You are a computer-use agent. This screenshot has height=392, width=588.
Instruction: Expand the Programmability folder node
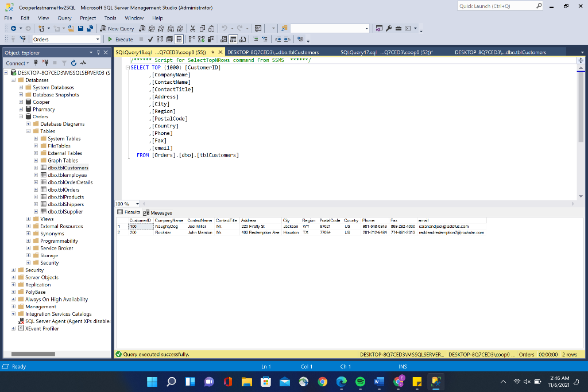(x=29, y=241)
